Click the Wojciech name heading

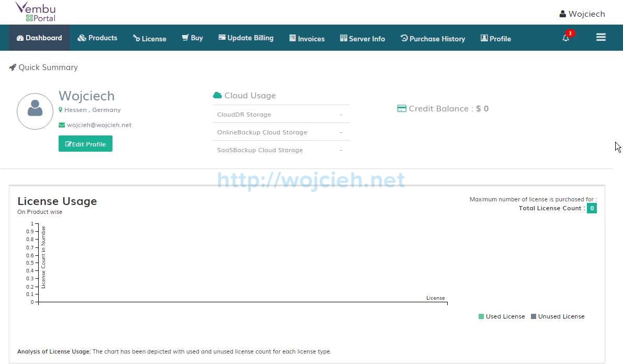[87, 96]
